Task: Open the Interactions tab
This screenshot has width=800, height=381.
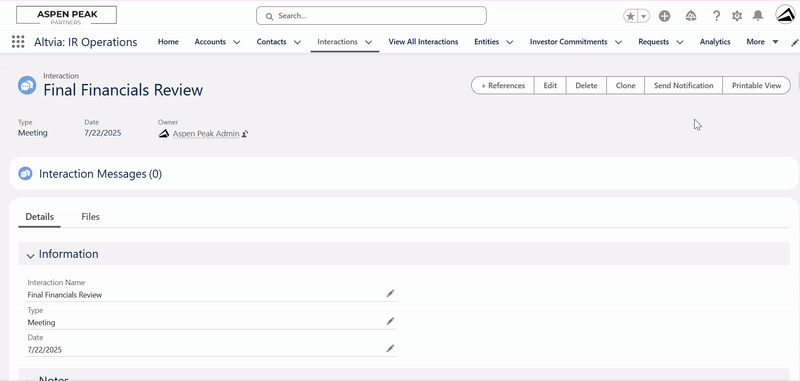Action: coord(337,42)
